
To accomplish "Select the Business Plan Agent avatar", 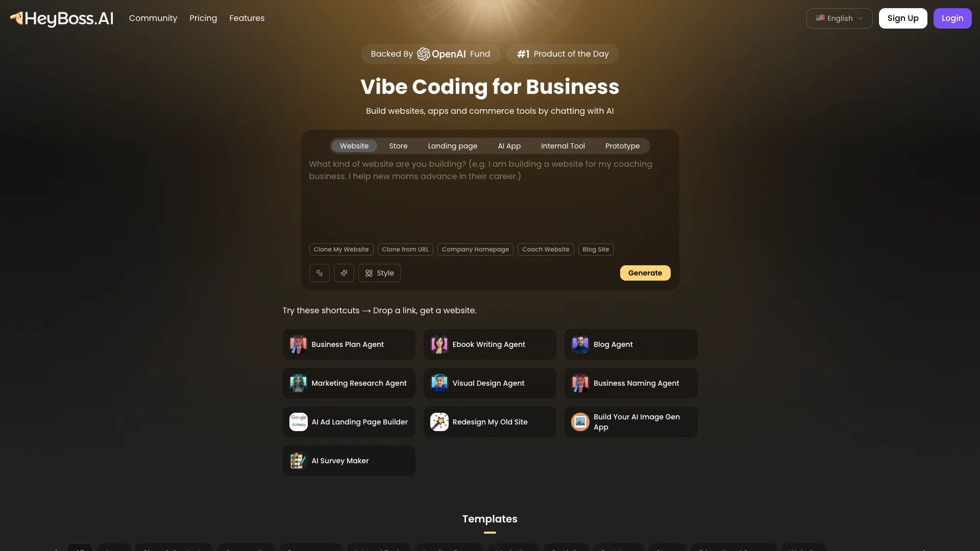I will pos(299,344).
